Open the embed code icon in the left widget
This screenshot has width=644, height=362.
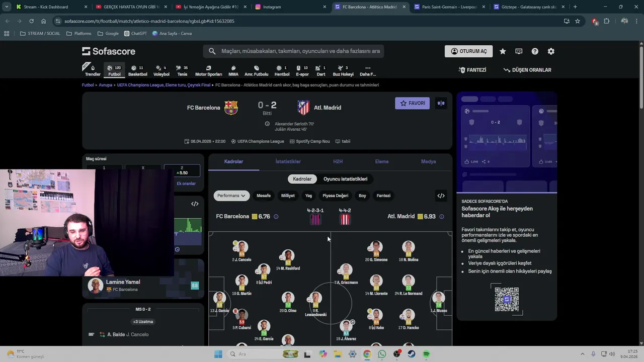(195, 204)
